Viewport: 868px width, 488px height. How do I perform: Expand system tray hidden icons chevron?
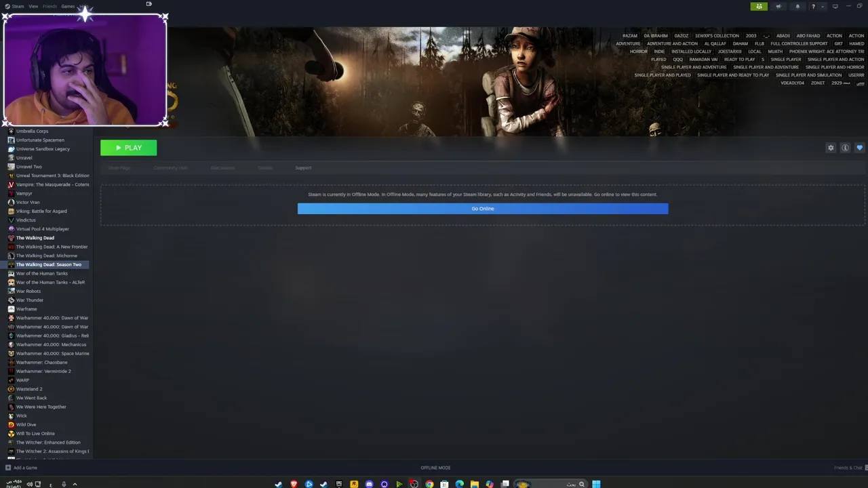(x=75, y=484)
